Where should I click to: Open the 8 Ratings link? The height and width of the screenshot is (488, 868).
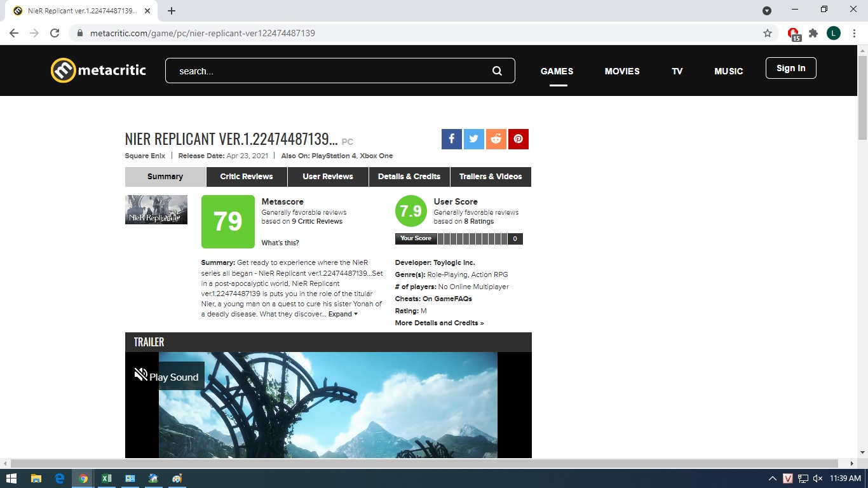(479, 221)
